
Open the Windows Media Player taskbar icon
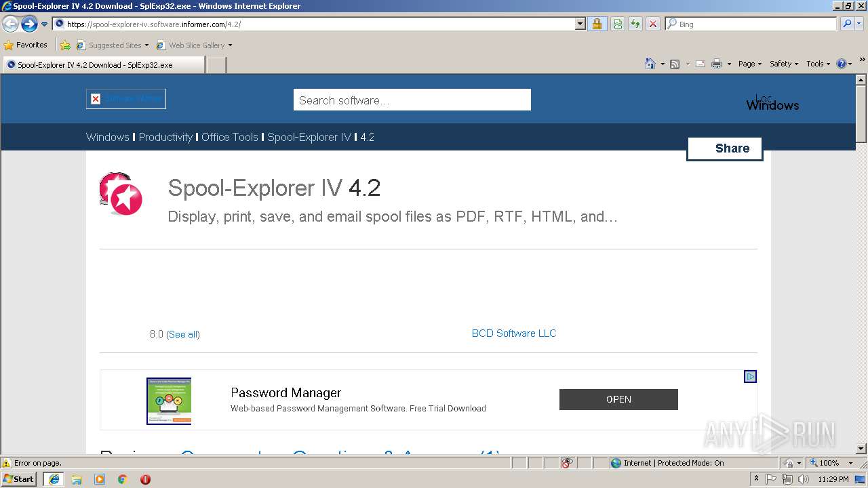coord(100,479)
